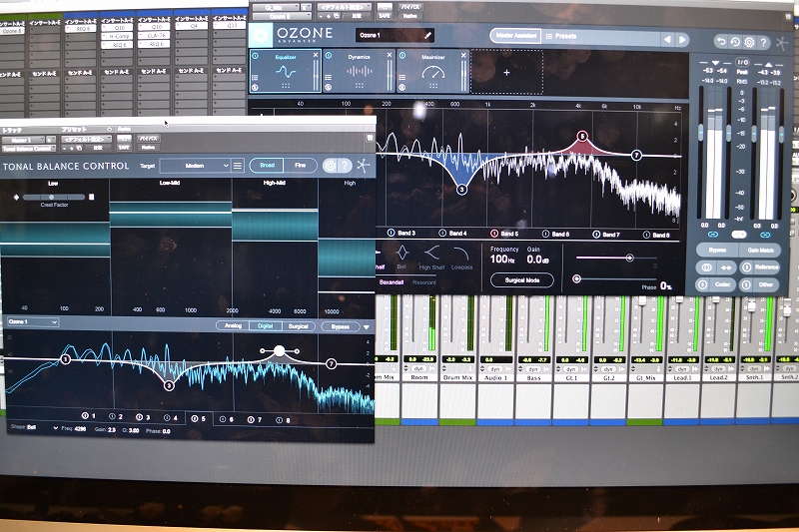Adjust the Q slider handle
Screen dimensions: 799x532
[x=630, y=259]
